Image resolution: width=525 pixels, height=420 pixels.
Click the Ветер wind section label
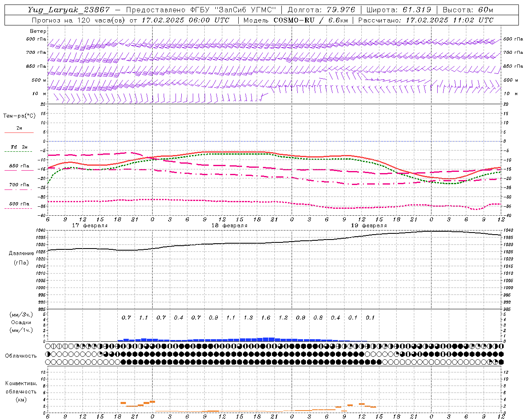tap(38, 31)
